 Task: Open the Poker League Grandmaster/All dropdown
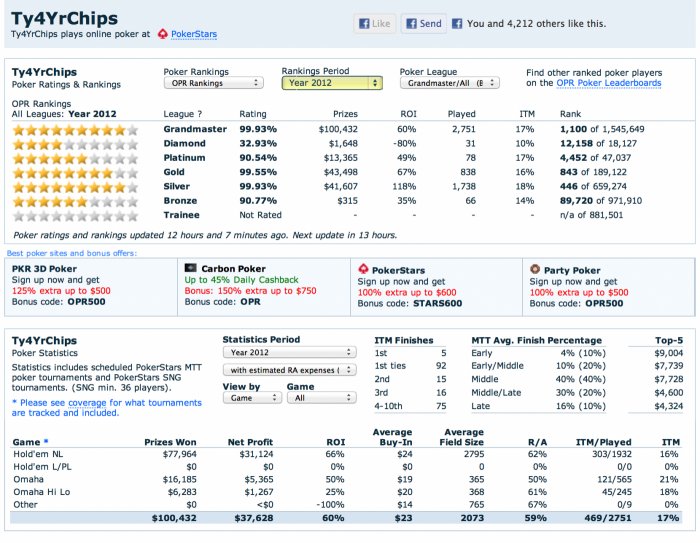[450, 83]
